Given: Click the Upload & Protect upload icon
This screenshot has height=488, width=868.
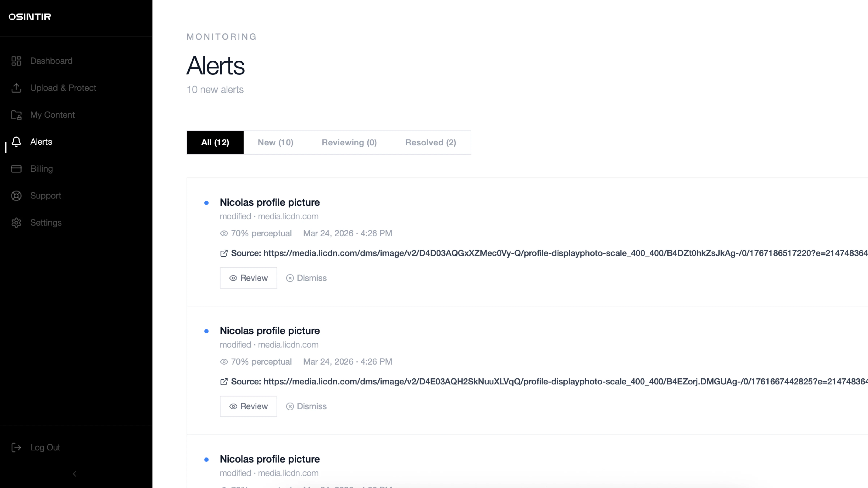Looking at the screenshot, I should (16, 88).
